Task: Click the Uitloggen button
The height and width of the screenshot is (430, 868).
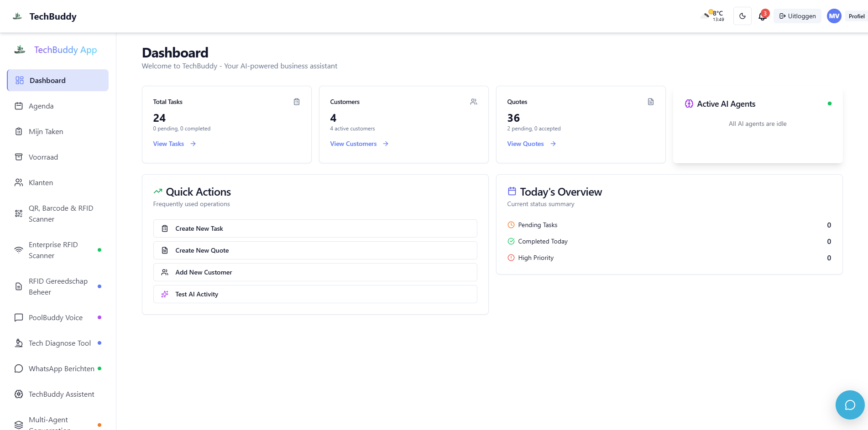Action: pos(797,16)
